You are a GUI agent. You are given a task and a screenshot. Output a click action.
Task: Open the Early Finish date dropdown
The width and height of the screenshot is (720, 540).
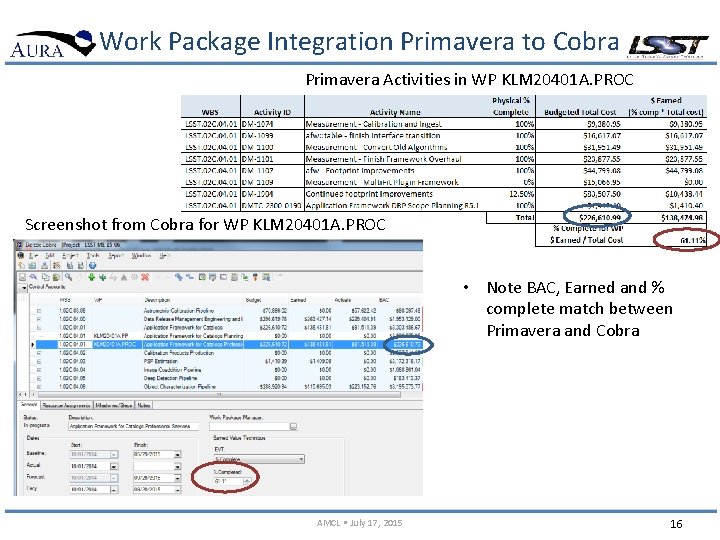click(177, 490)
